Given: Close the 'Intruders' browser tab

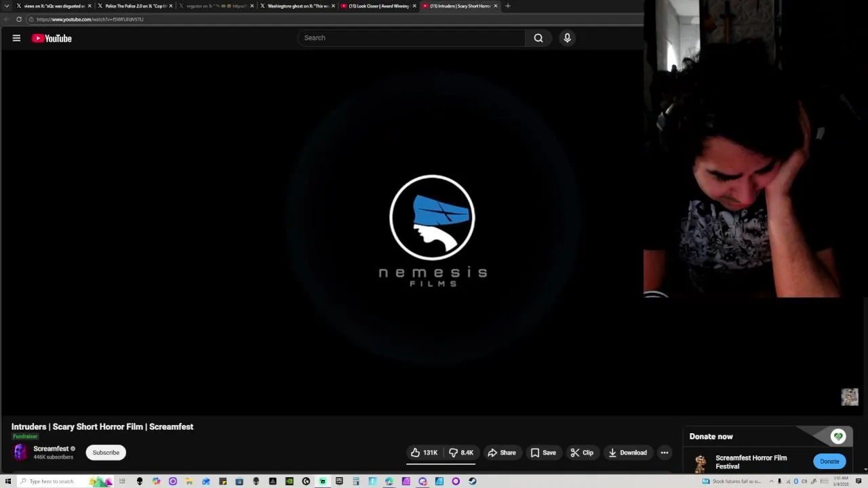Looking at the screenshot, I should click(496, 6).
